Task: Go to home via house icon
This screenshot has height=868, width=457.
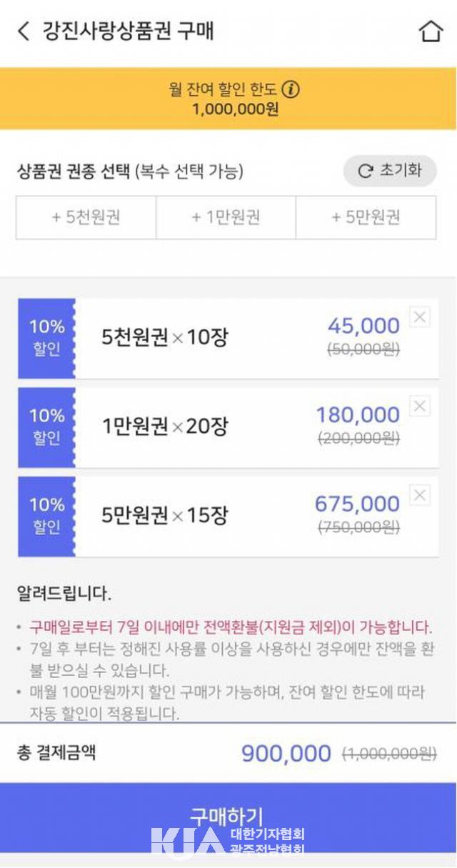Action: (431, 31)
